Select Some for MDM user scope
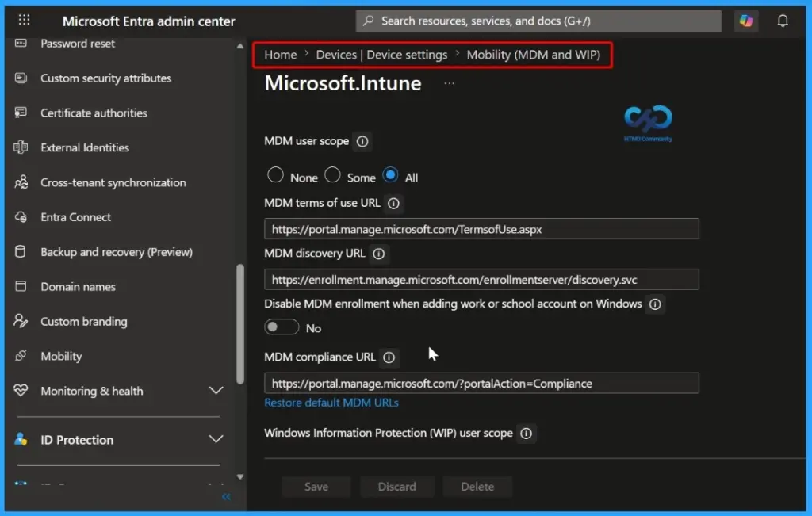 (332, 175)
